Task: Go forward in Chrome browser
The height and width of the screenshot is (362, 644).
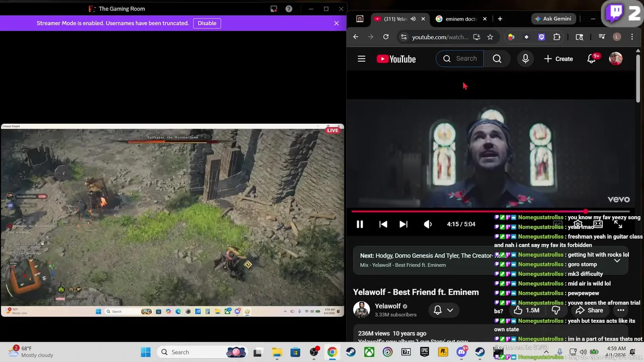Action: [371, 37]
